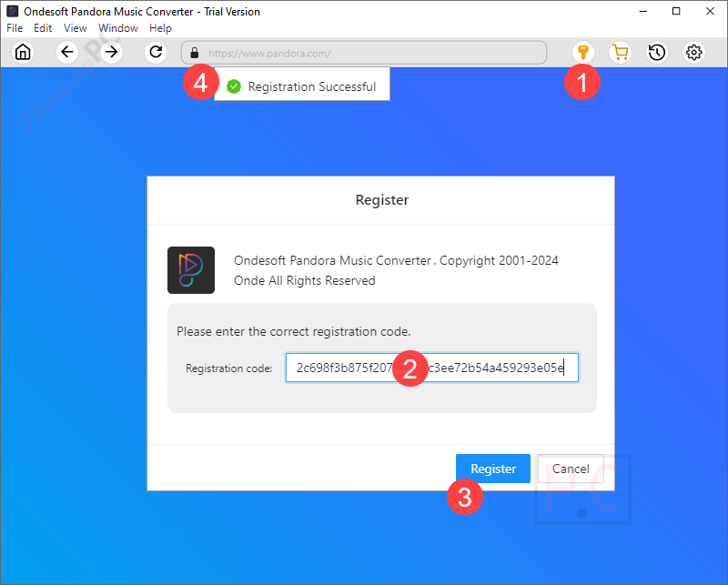This screenshot has width=728, height=585.
Task: Click the 'Registration code:' label
Action: tap(229, 368)
